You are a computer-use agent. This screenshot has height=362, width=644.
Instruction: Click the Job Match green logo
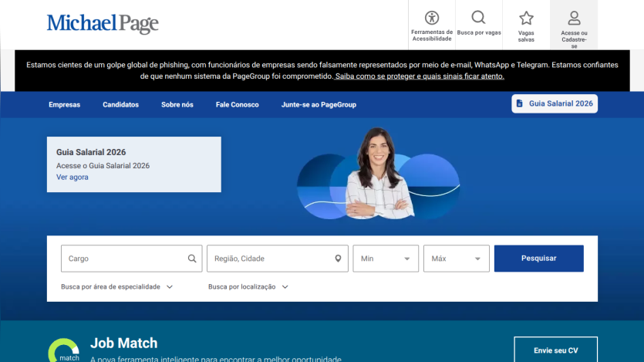pyautogui.click(x=64, y=350)
